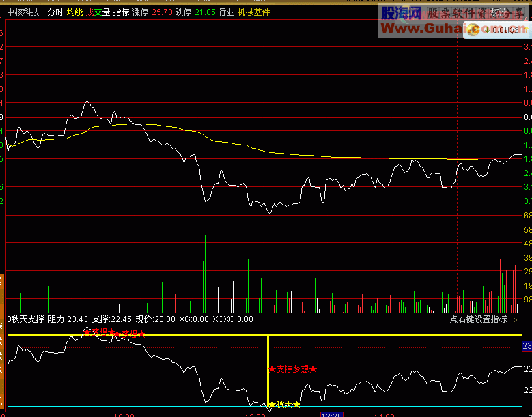Close the indicator sub-panel with the × button
The height and width of the screenshot is (417, 532).
[516, 320]
